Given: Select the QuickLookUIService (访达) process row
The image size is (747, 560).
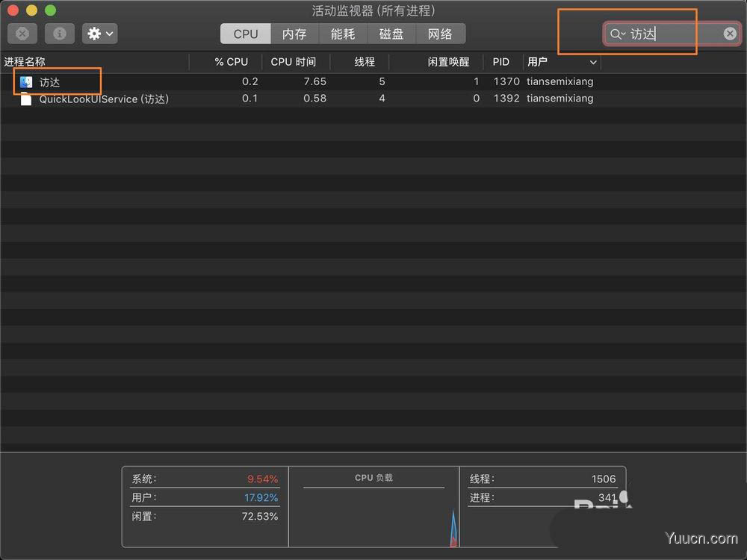Looking at the screenshot, I should pyautogui.click(x=373, y=99).
